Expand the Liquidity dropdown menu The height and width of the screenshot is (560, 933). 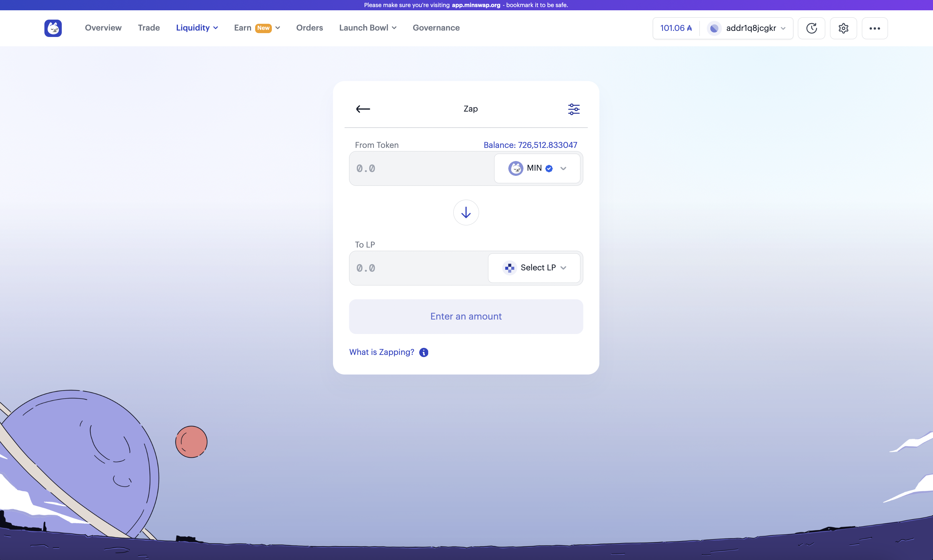(x=197, y=28)
